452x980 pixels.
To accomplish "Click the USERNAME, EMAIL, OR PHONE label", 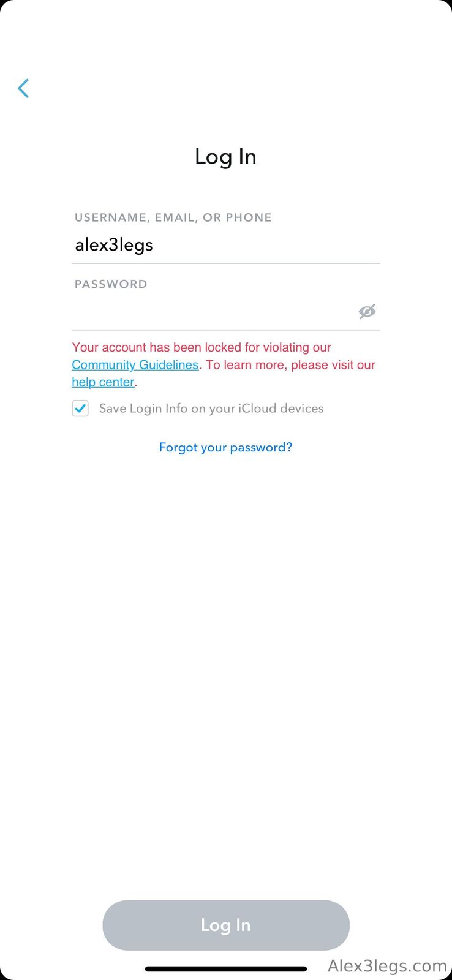I will [173, 217].
